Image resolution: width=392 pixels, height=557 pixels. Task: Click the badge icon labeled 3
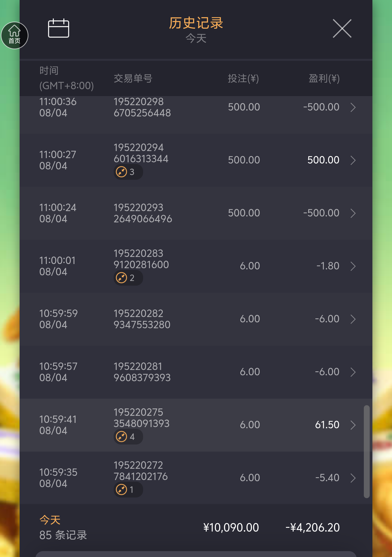[x=122, y=172]
